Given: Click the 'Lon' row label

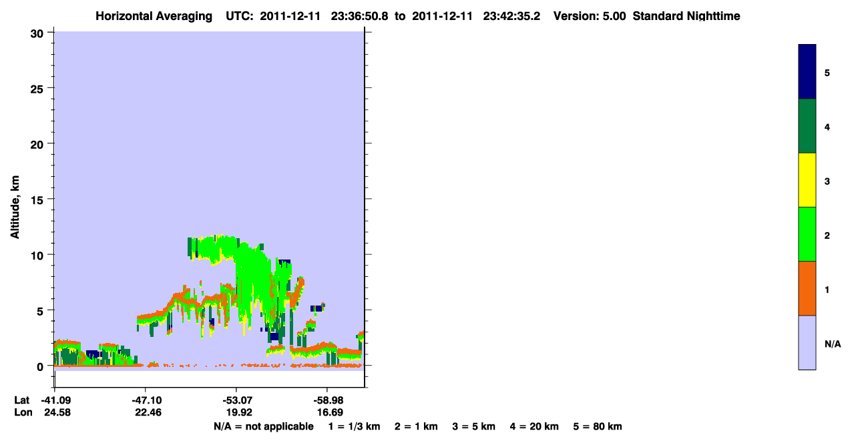Looking at the screenshot, I should point(23,412).
